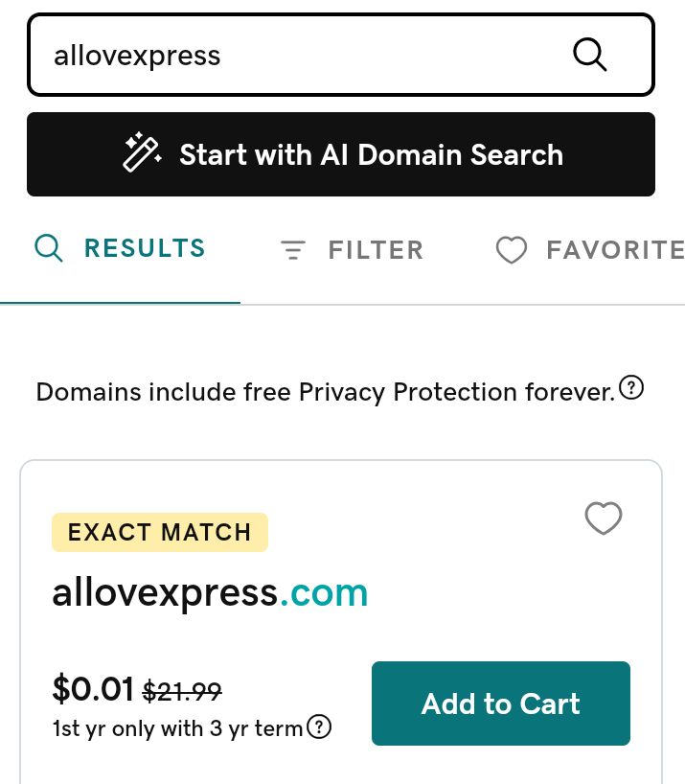Click Start with AI Domain Search
The height and width of the screenshot is (784, 685).
pyautogui.click(x=341, y=154)
